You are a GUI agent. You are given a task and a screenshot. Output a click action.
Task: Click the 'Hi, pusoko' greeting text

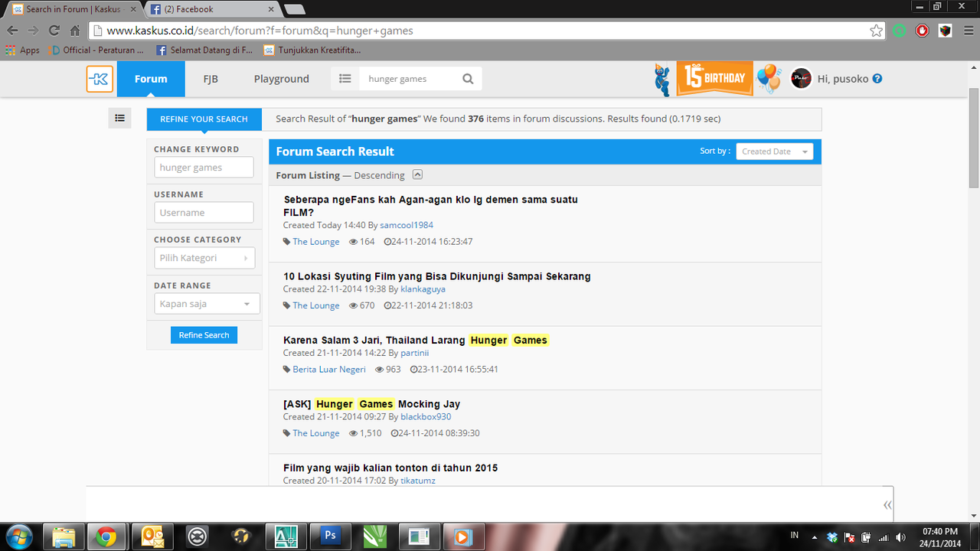[843, 79]
